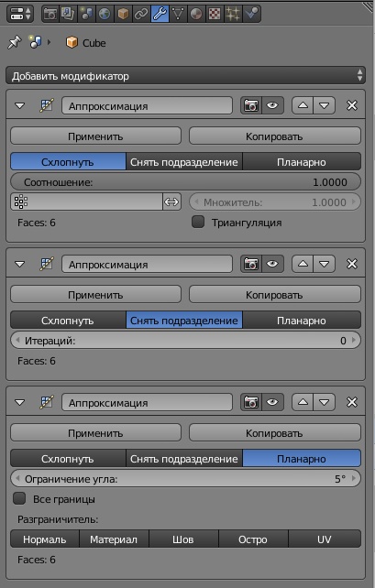
Task: Collapse the second Аппроксимация modifier panel
Action: [19, 264]
